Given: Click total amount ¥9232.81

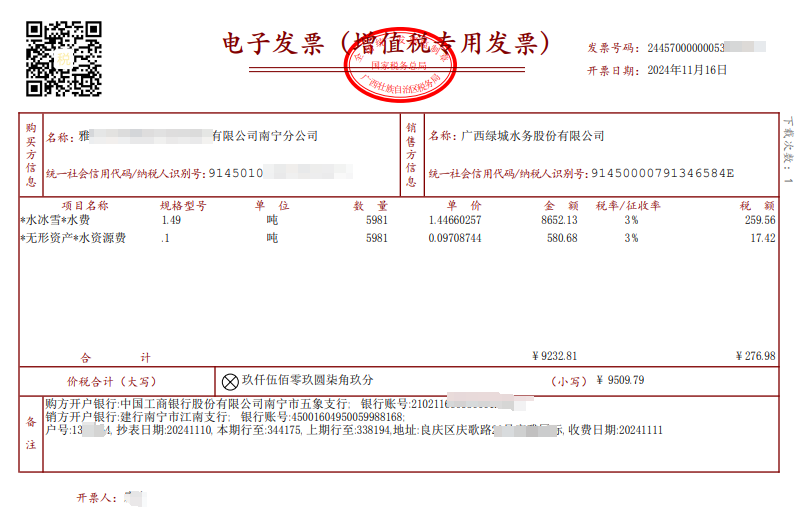Looking at the screenshot, I should click(554, 356).
